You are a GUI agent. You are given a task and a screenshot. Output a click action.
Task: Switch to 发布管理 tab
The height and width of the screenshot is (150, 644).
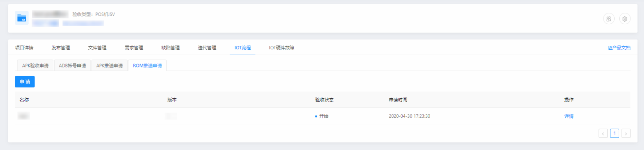pyautogui.click(x=61, y=48)
